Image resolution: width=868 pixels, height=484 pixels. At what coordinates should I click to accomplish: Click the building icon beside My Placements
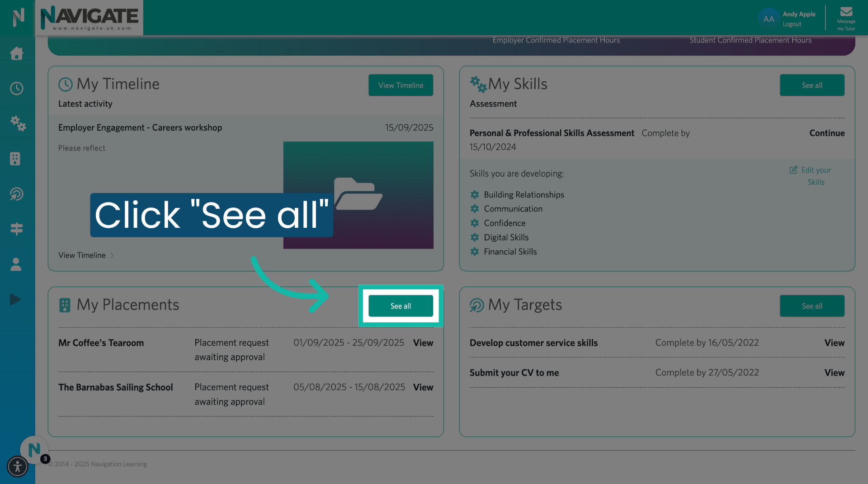[x=65, y=305]
